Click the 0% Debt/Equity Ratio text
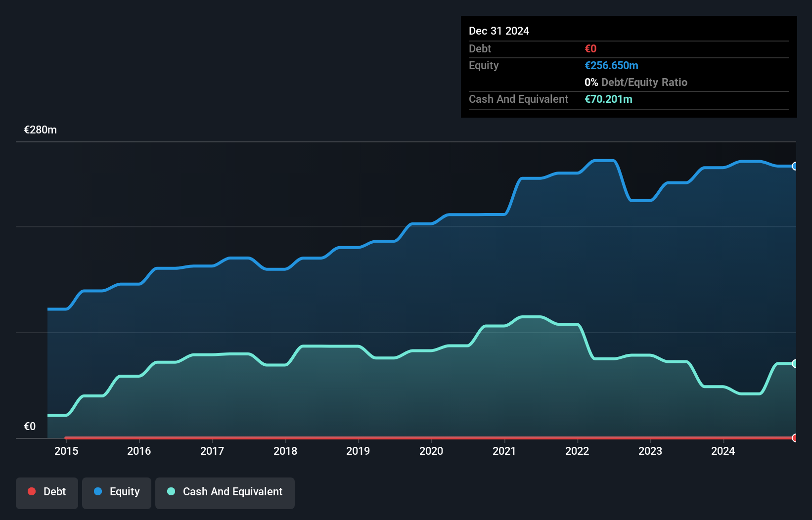The width and height of the screenshot is (812, 520). [636, 82]
